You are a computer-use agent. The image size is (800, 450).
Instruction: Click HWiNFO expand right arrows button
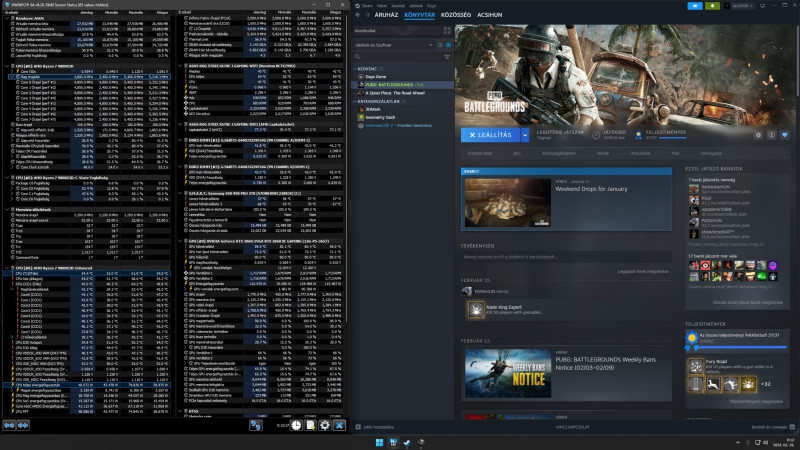[23, 425]
